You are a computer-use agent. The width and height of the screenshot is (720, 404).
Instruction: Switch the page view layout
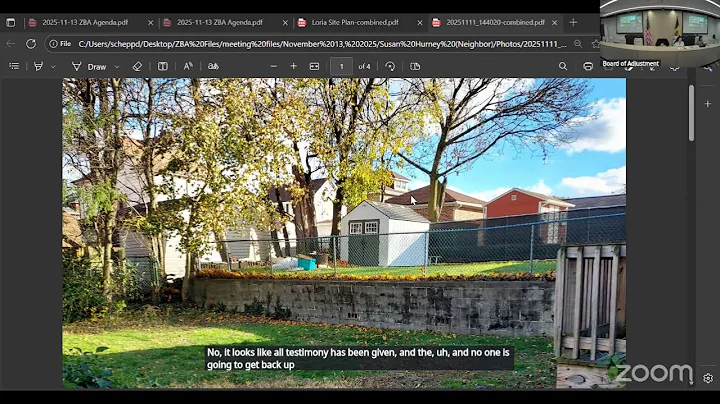pos(415,67)
